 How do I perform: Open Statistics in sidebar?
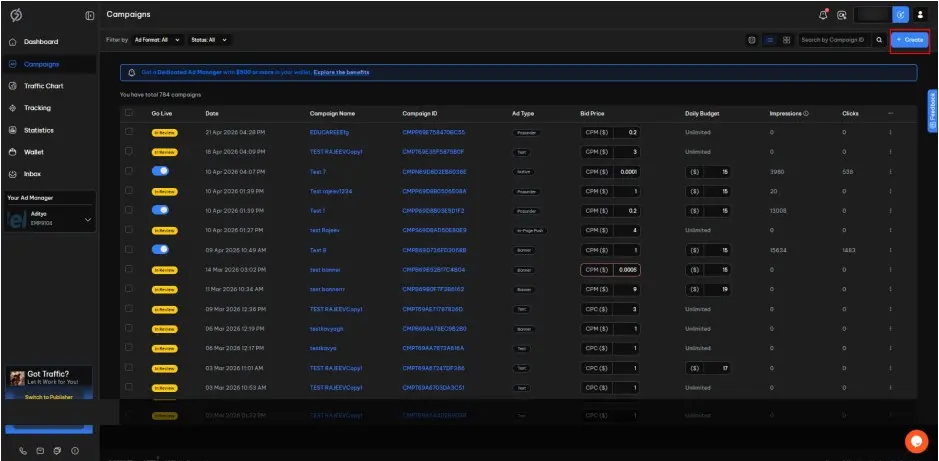[39, 131]
